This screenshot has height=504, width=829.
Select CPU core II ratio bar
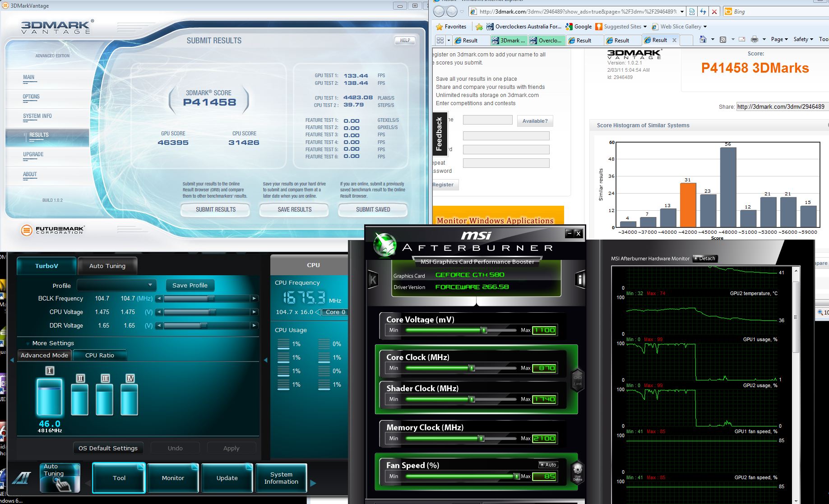pyautogui.click(x=80, y=399)
